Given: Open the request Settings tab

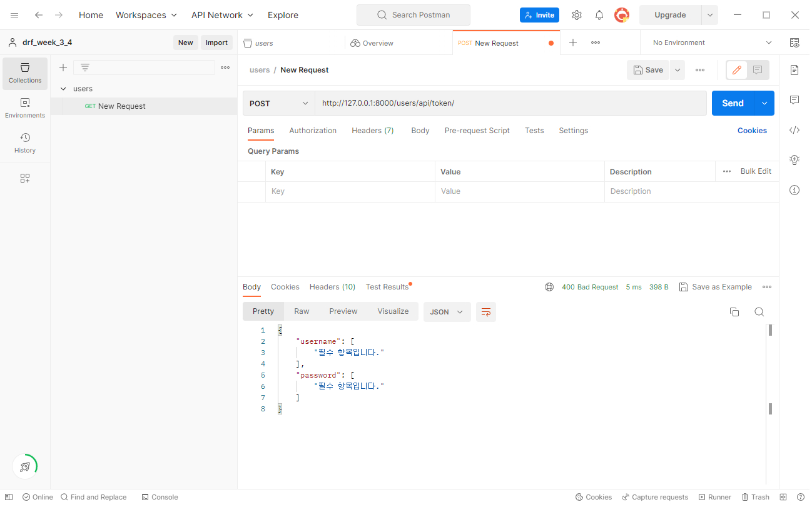Looking at the screenshot, I should click(574, 131).
